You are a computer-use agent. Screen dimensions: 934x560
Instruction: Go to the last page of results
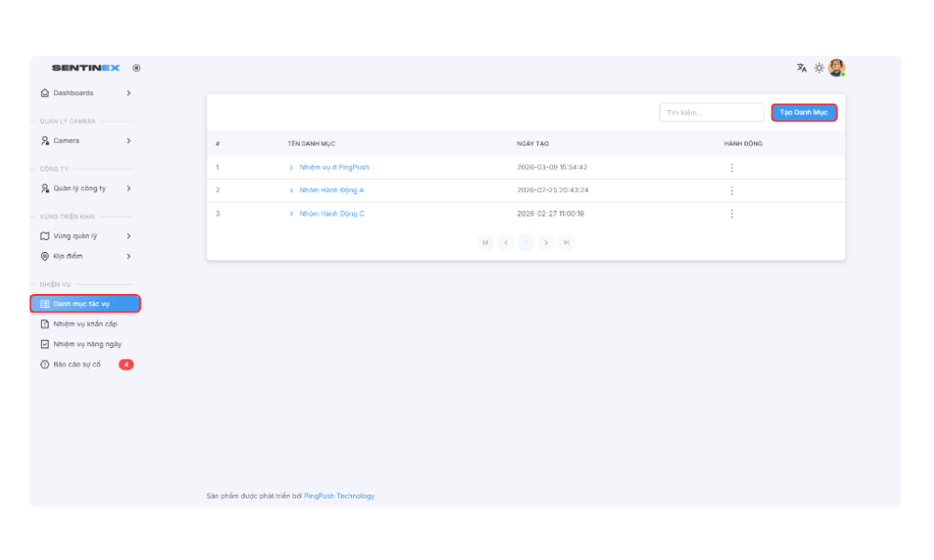pos(566,243)
